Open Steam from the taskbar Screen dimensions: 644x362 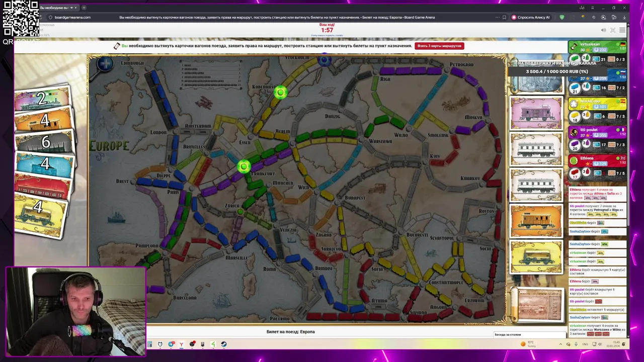coord(224,344)
